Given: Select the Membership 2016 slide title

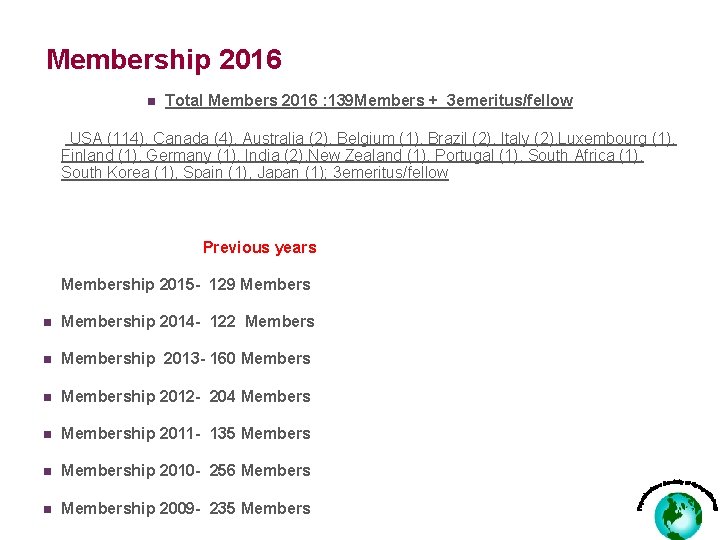Looking at the screenshot, I should [164, 59].
